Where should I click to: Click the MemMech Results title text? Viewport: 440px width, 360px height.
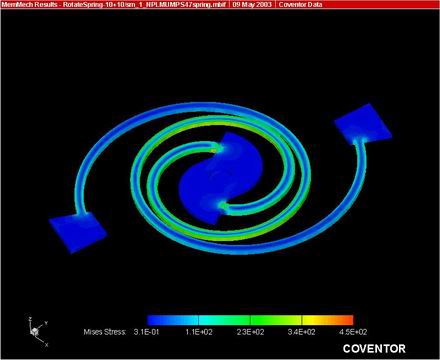(x=29, y=5)
